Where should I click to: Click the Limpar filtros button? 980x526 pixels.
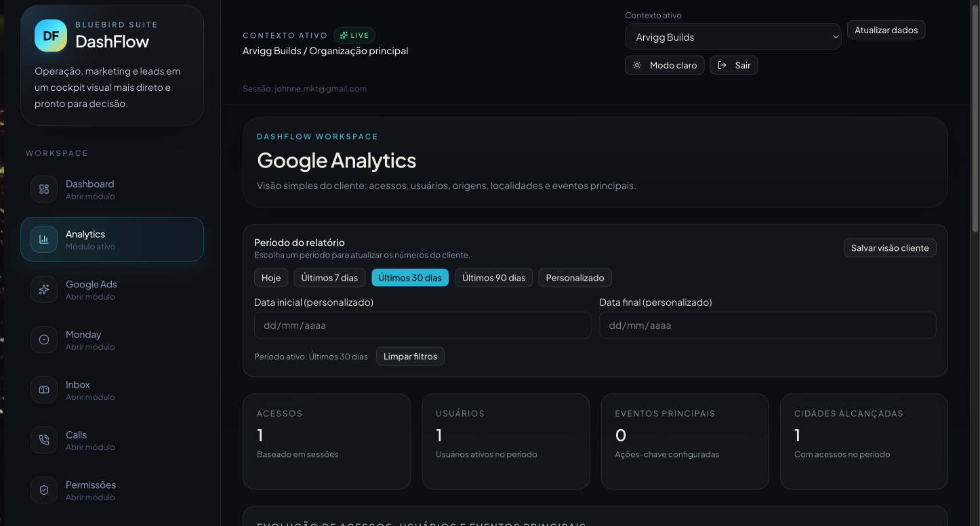pyautogui.click(x=410, y=357)
